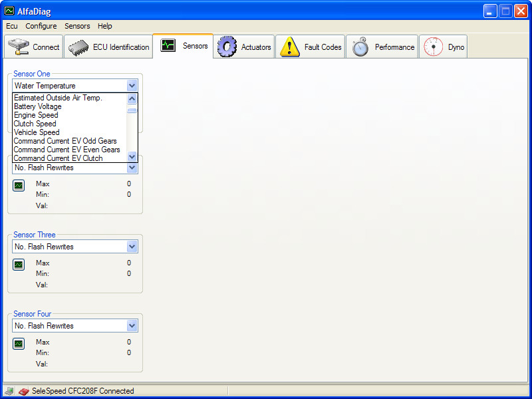Select Clutch Speed from list
The width and height of the screenshot is (532, 399).
(x=70, y=124)
